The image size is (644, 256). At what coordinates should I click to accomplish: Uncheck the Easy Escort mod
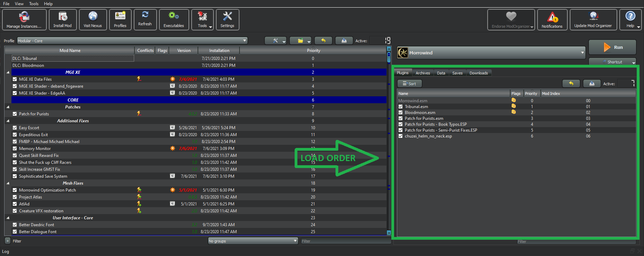tap(15, 128)
